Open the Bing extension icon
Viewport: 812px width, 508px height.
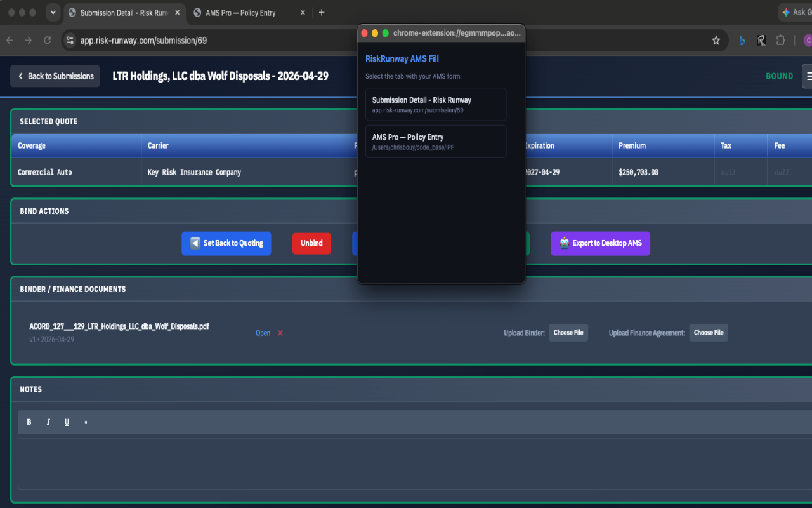point(742,40)
